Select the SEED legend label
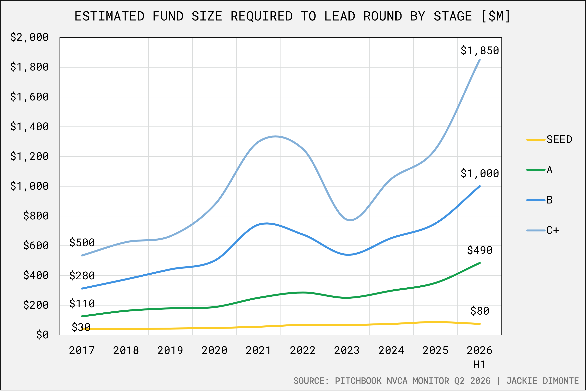586x392 pixels. [x=559, y=139]
